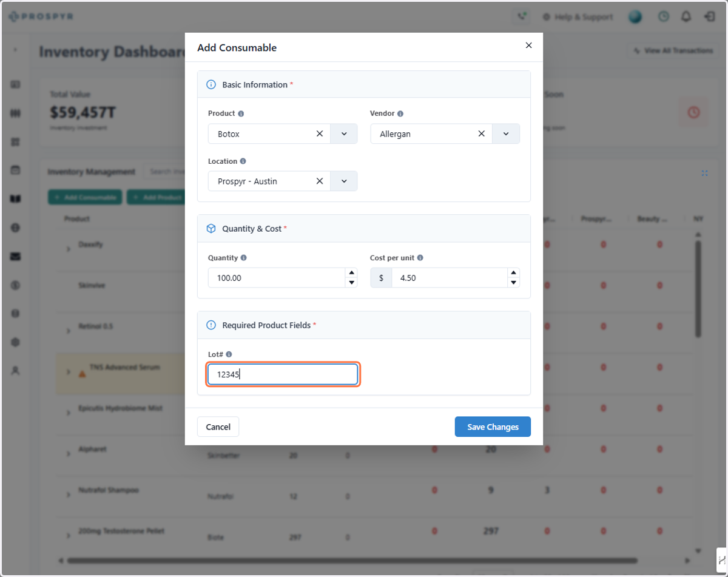Open Help & Support

click(578, 17)
